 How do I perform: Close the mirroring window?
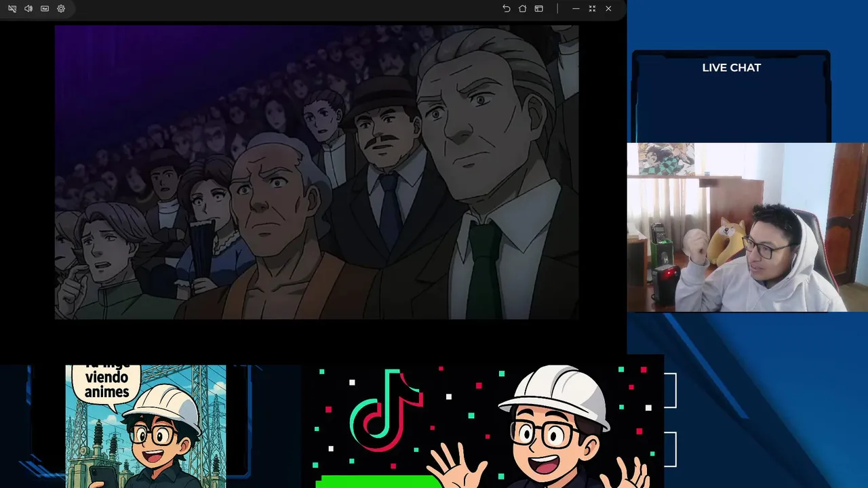pos(608,9)
